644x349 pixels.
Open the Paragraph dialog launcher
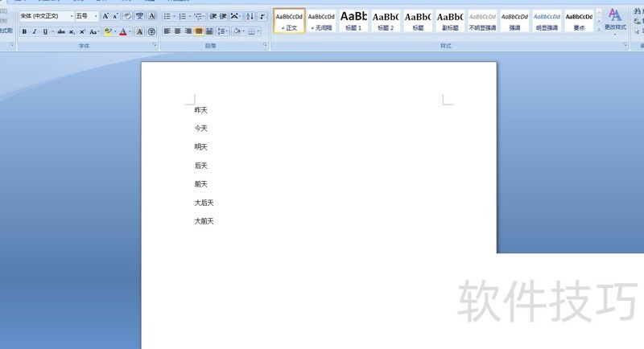pos(266,45)
